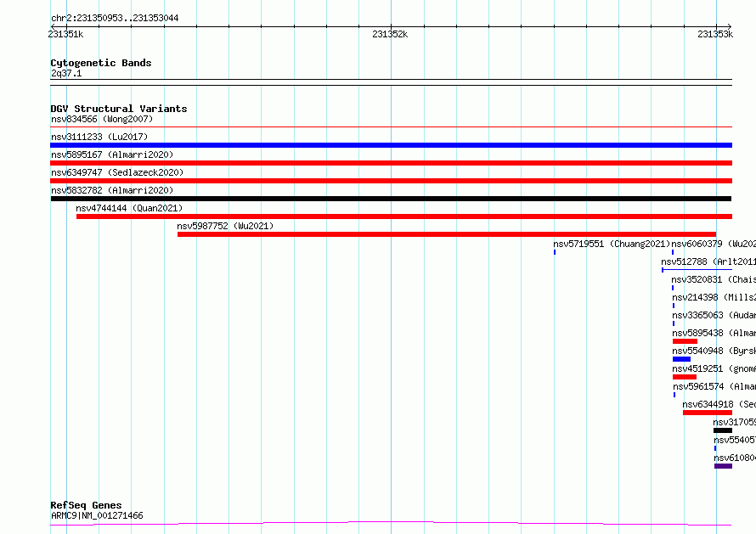756x534 pixels.
Task: Click the nsv5987752 (Wu2021) label
Action: pos(225,226)
